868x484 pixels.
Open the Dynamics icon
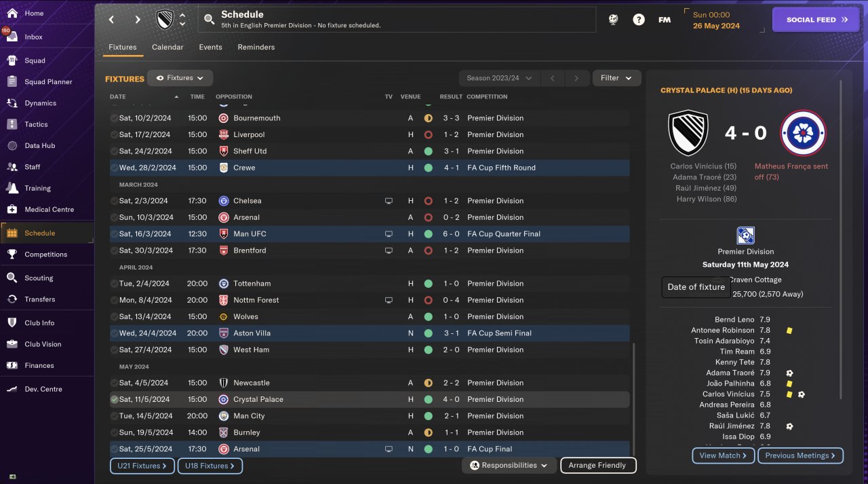click(x=12, y=103)
